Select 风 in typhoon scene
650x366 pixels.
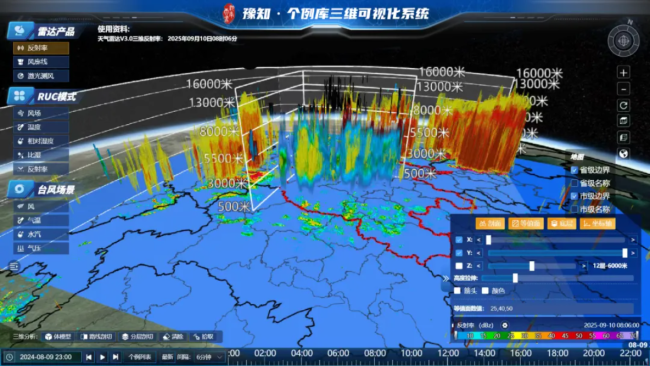point(41,206)
